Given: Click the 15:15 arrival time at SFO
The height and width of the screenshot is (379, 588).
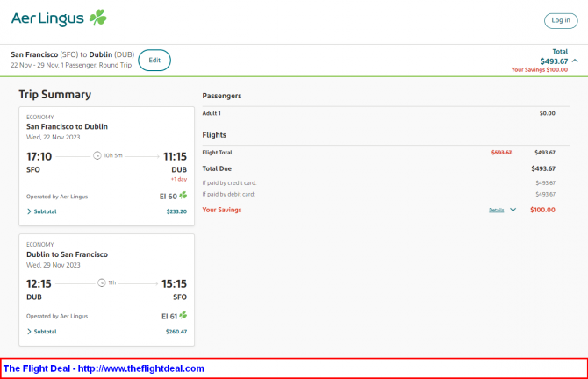Looking at the screenshot, I should 174,283.
